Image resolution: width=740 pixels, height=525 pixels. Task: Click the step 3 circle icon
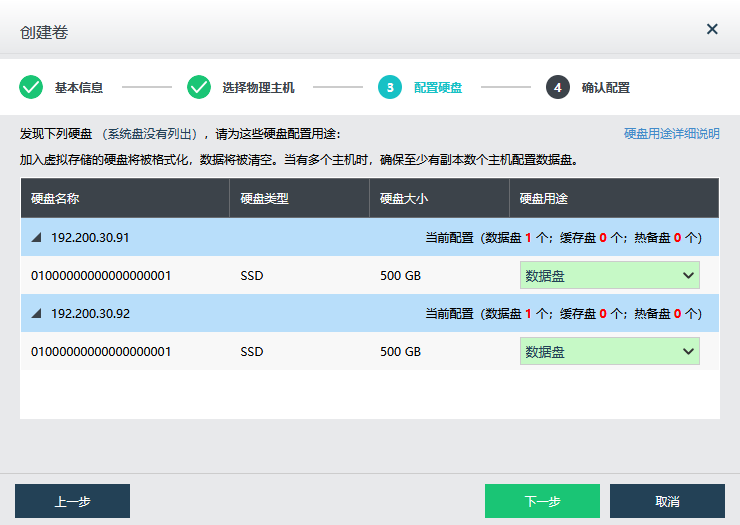390,87
